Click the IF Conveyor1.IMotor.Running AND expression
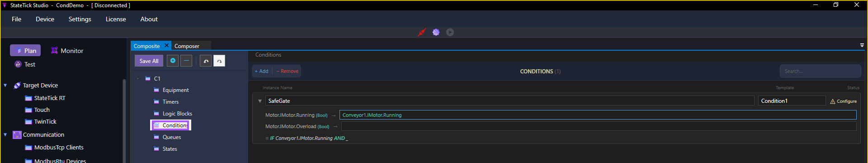Image resolution: width=868 pixels, height=163 pixels. tap(309, 138)
